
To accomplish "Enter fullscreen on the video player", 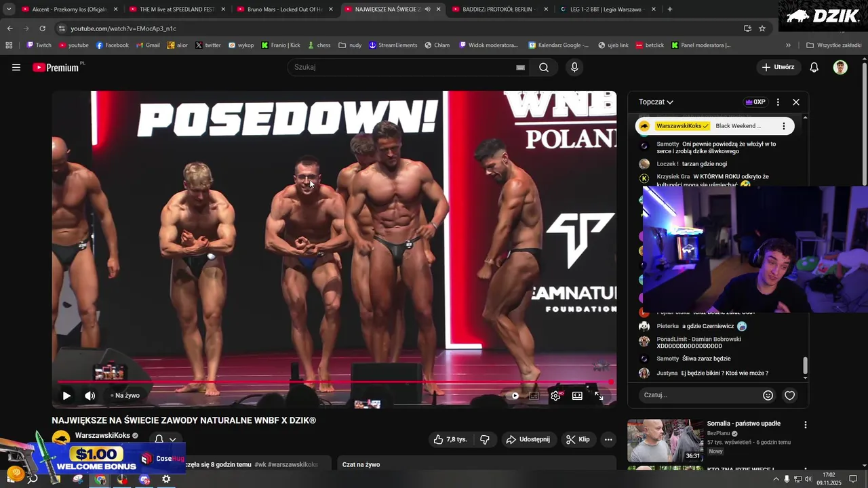I will click(599, 396).
